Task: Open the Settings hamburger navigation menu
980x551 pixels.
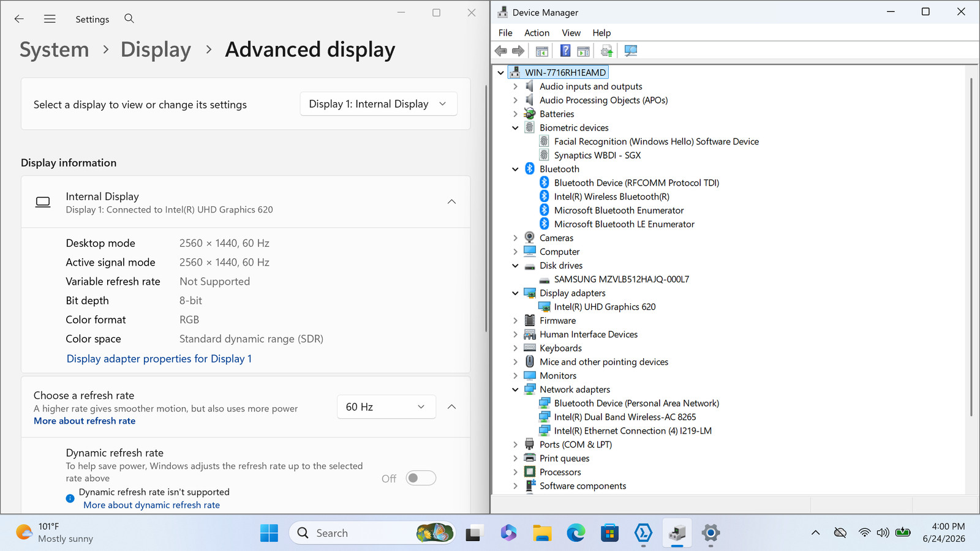Action: point(50,19)
